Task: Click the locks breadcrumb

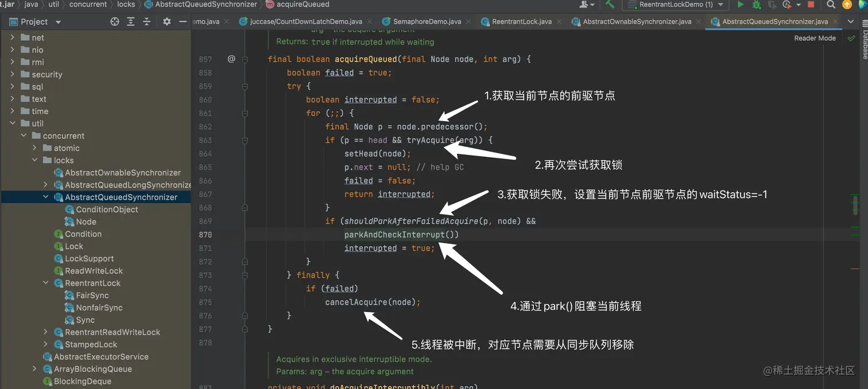Action: pos(126,5)
